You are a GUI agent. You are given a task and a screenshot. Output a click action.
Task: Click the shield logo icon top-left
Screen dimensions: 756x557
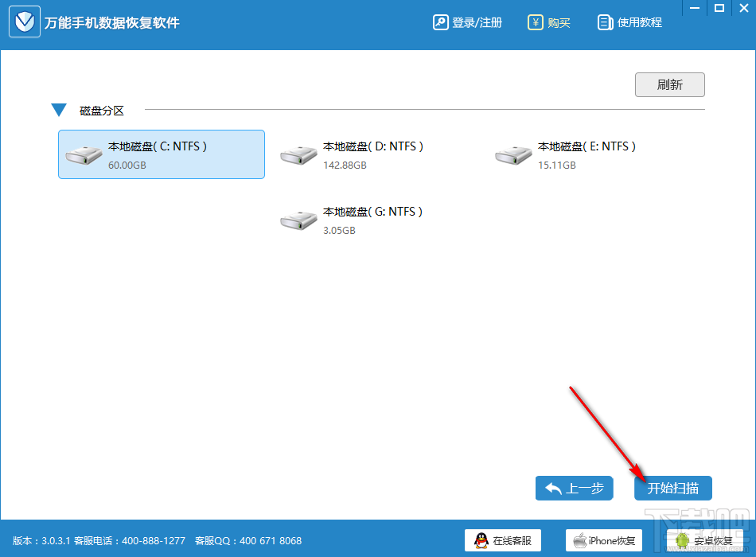(24, 21)
